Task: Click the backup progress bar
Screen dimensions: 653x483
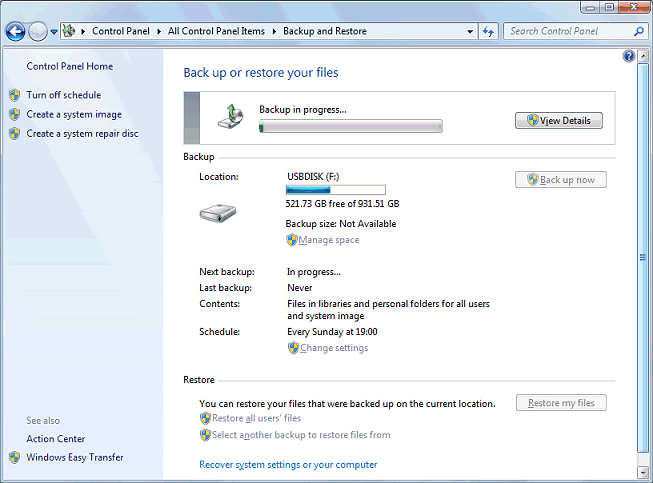Action: [x=351, y=126]
